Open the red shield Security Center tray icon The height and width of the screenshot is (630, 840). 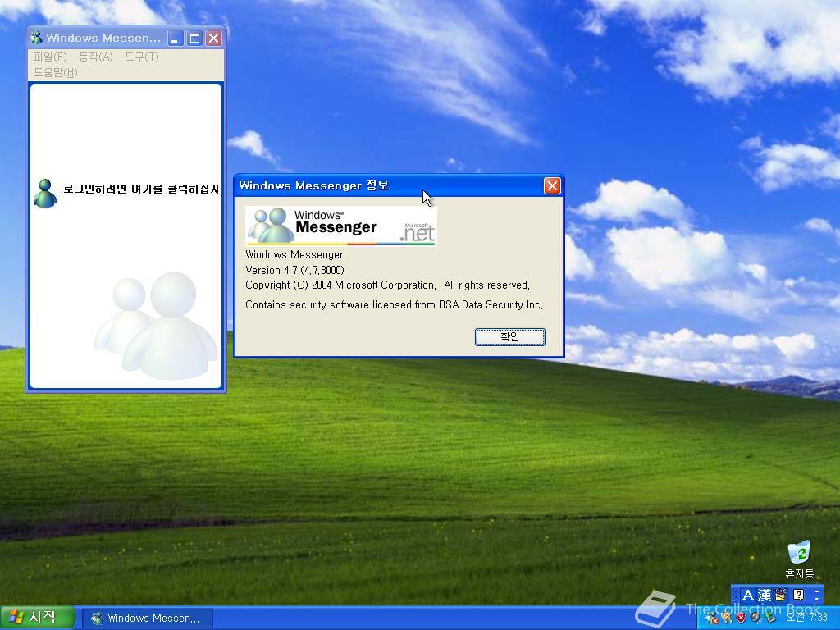[x=741, y=618]
